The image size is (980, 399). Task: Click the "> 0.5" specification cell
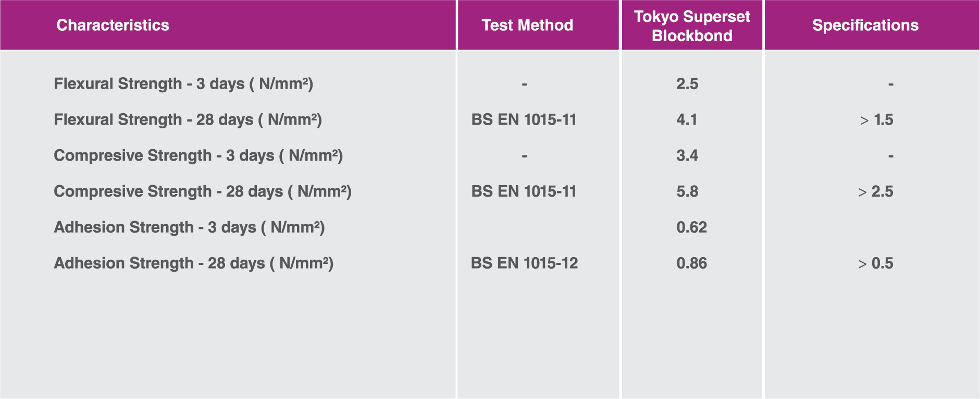pos(875,263)
